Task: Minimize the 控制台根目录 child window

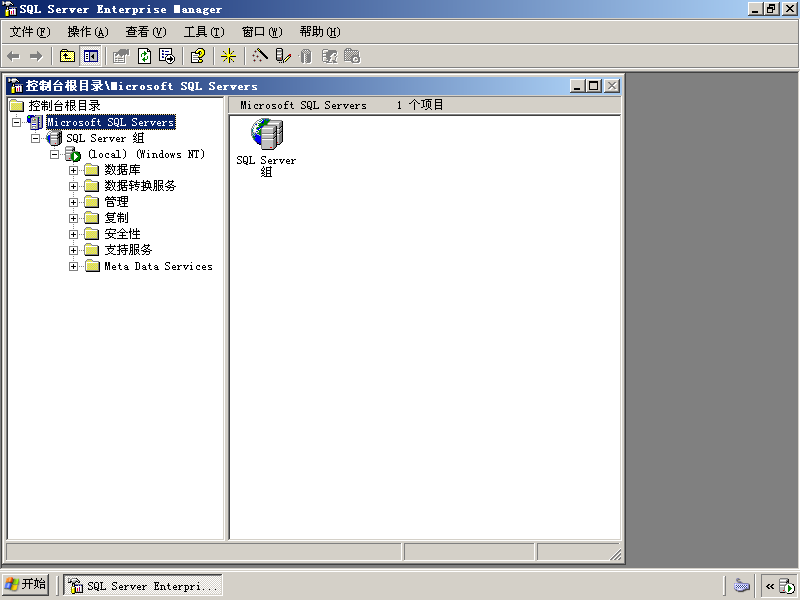Action: (x=577, y=86)
